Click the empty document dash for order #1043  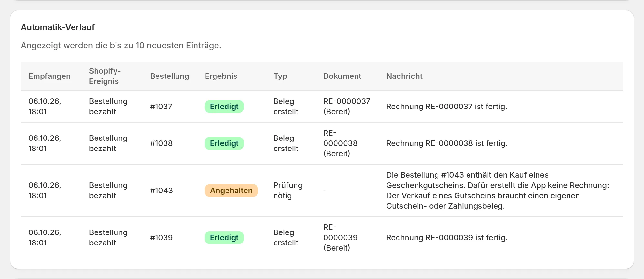325,191
